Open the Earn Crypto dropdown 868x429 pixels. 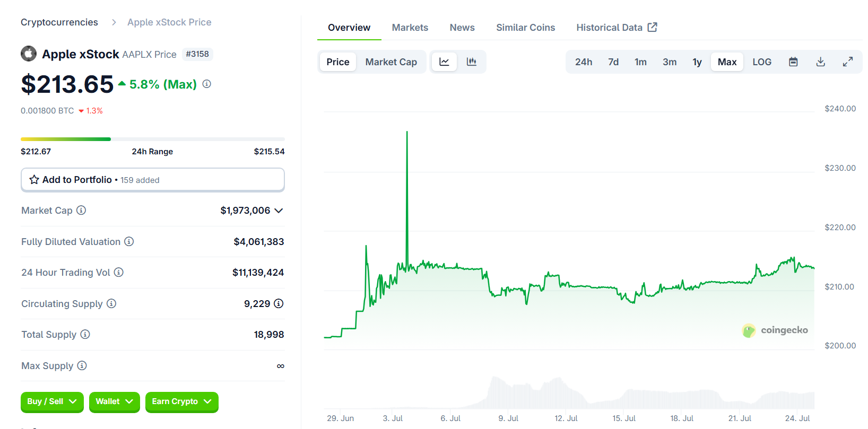tap(181, 402)
